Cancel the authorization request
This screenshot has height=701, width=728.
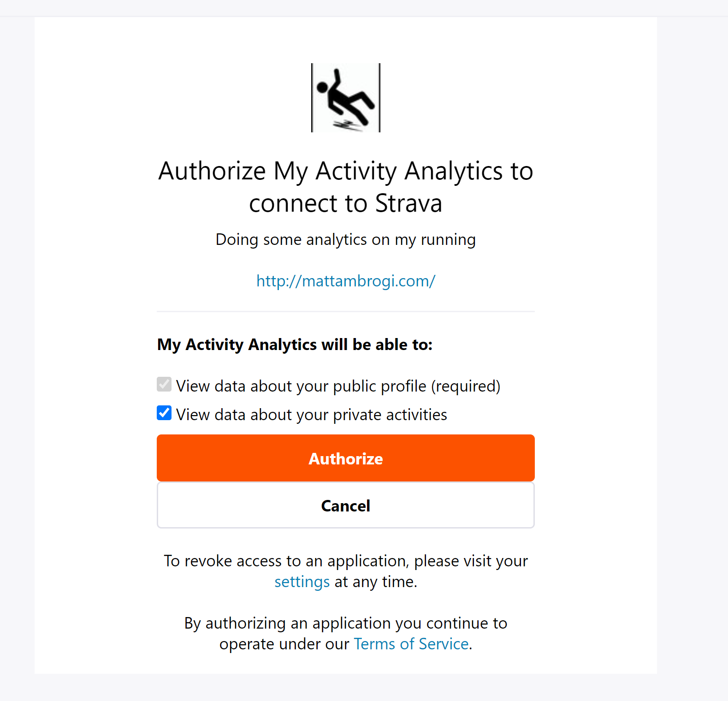(346, 505)
